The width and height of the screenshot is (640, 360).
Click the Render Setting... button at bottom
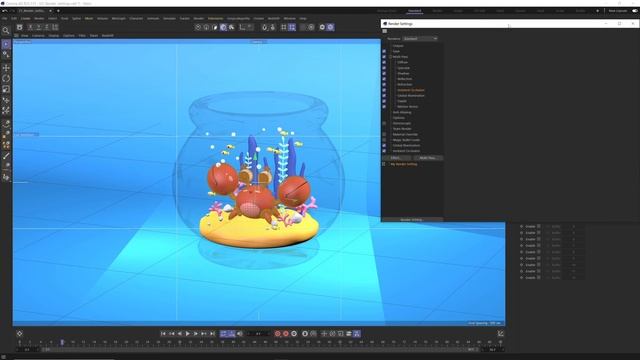[x=411, y=220]
